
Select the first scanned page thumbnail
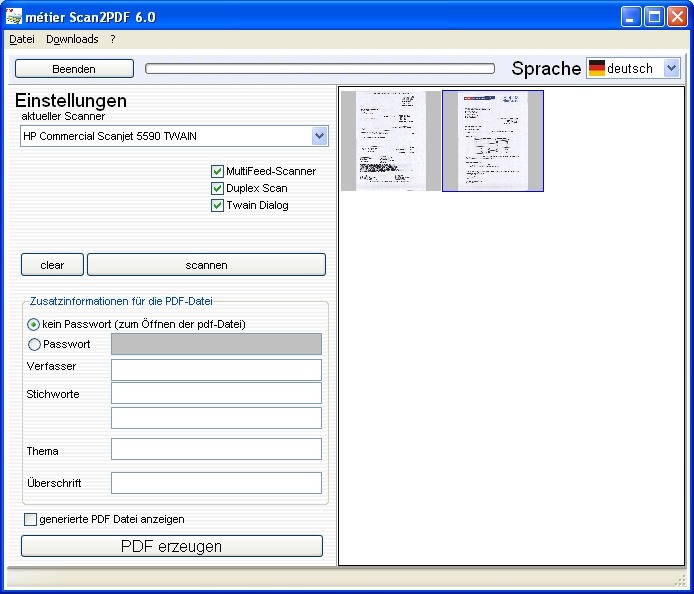point(390,141)
